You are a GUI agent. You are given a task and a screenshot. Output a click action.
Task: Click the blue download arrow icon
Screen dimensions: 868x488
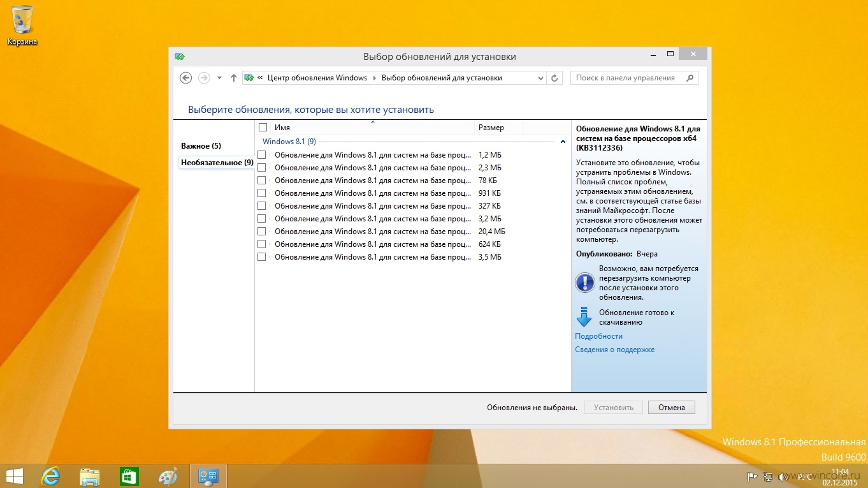click(x=584, y=317)
